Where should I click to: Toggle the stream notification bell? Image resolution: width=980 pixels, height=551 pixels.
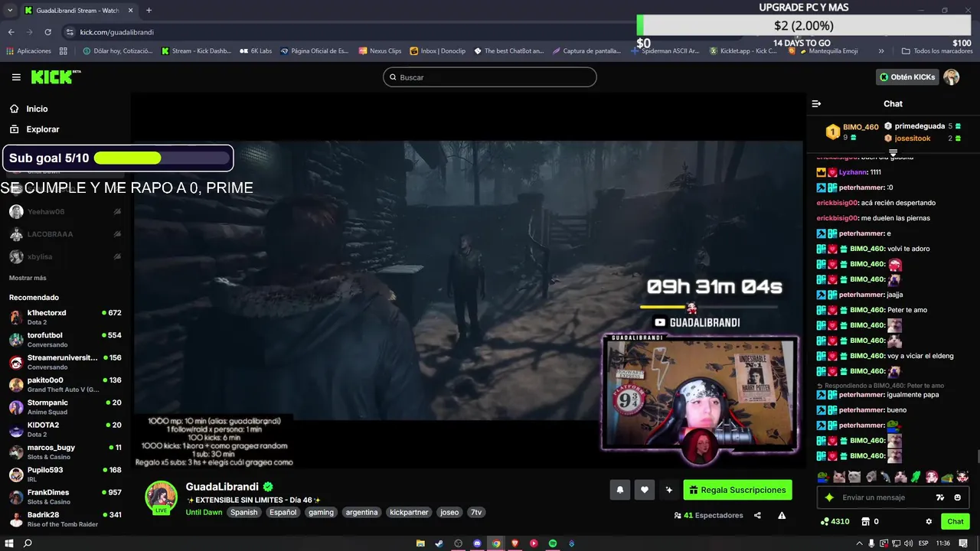[620, 490]
